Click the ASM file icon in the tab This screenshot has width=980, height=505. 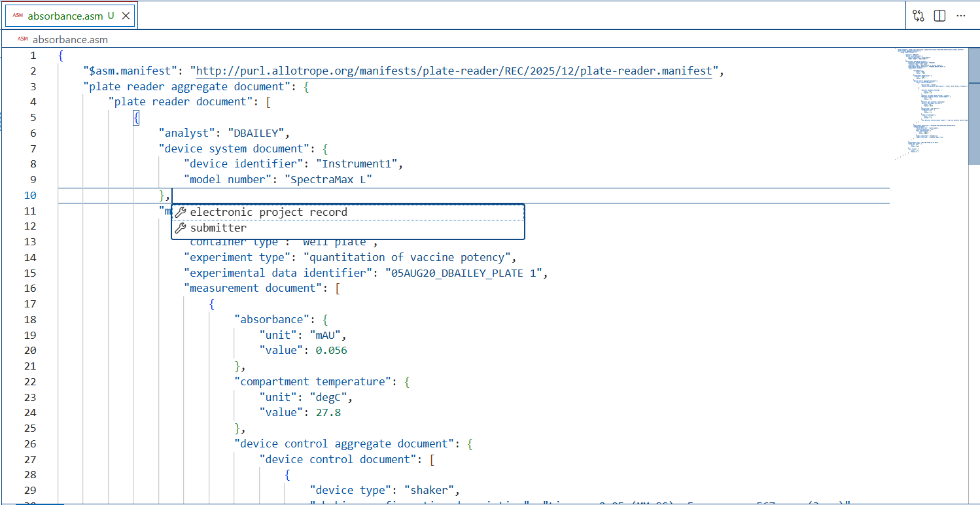click(18, 16)
